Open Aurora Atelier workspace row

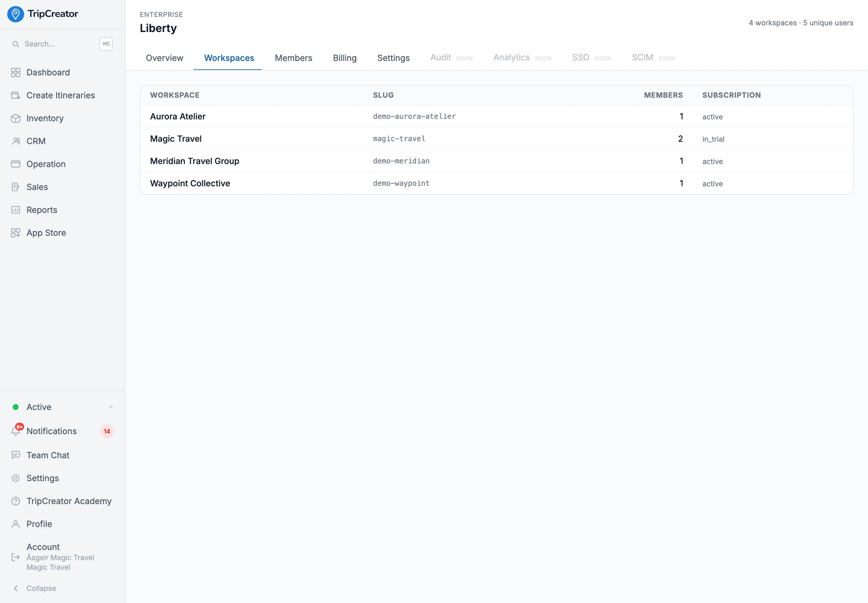[x=496, y=116]
